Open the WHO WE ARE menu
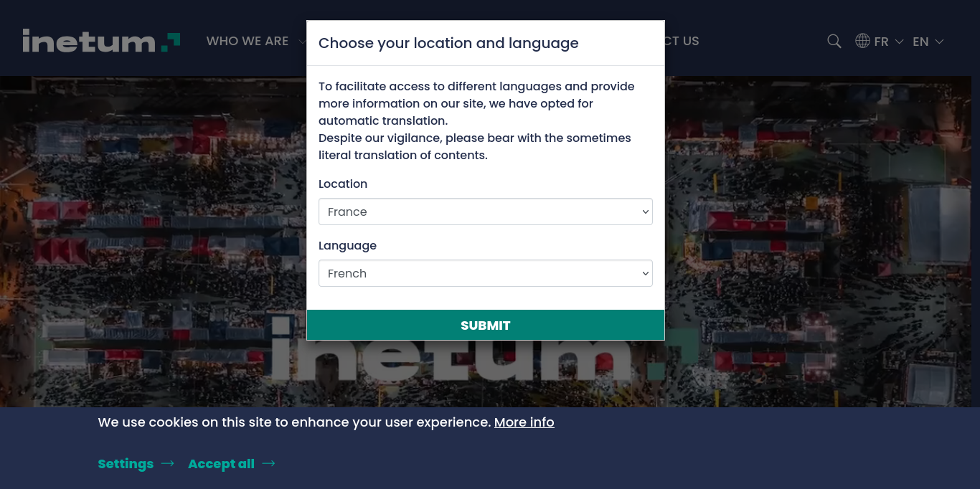The image size is (980, 489). [x=248, y=41]
